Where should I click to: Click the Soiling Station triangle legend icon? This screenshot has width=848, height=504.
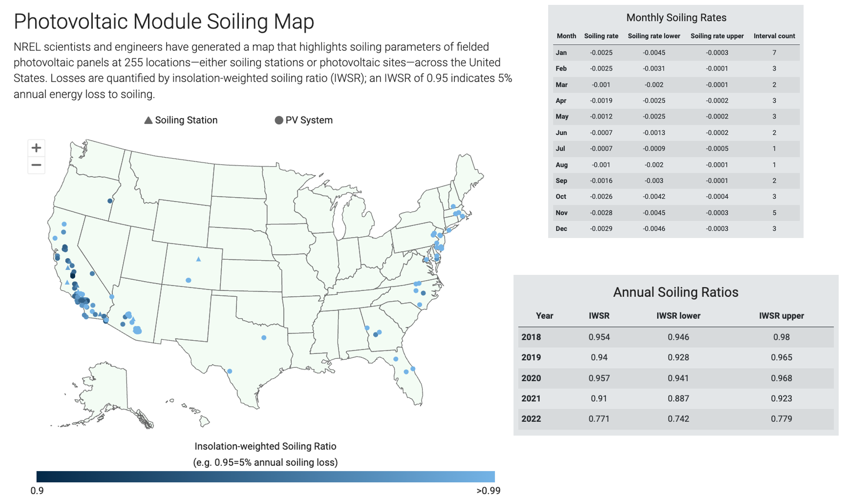click(148, 120)
